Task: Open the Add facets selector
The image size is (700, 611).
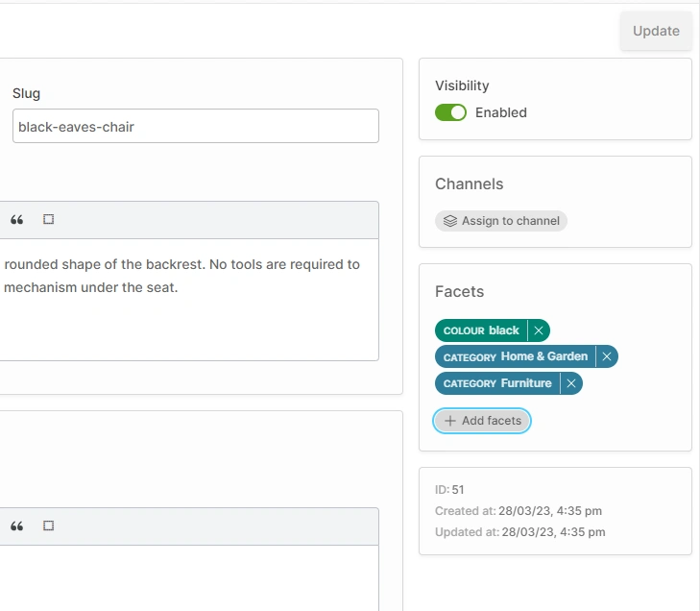Action: (x=482, y=421)
